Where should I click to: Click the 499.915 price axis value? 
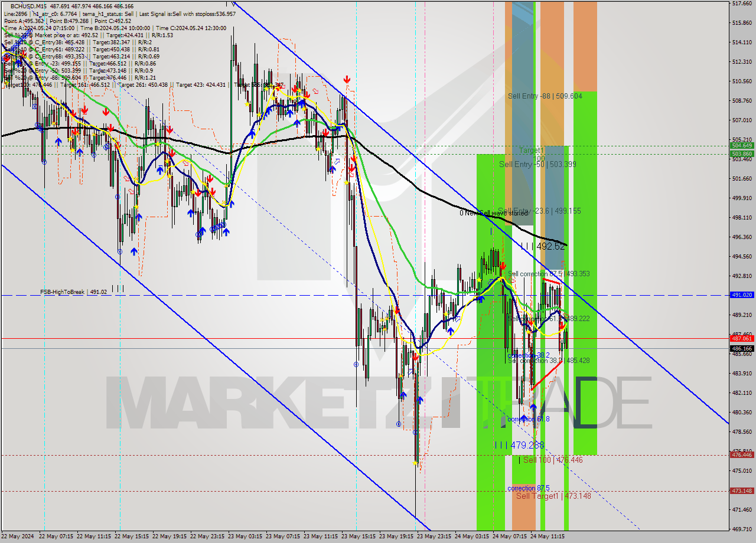click(742, 198)
